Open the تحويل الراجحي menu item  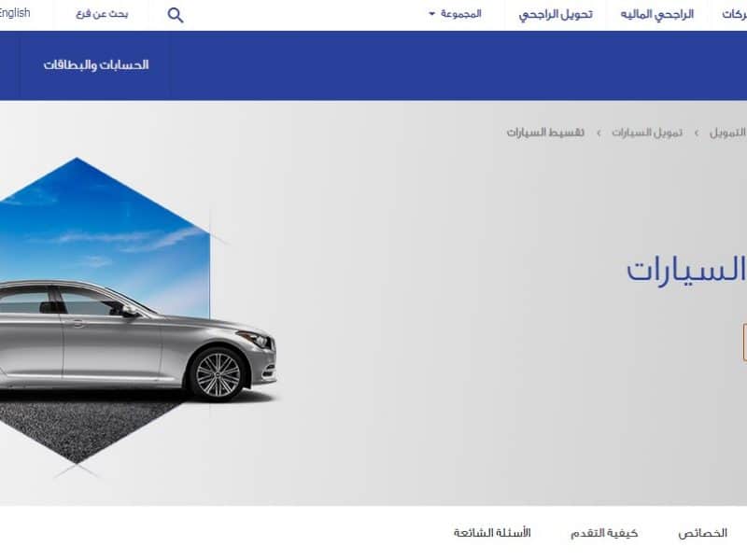tap(556, 14)
